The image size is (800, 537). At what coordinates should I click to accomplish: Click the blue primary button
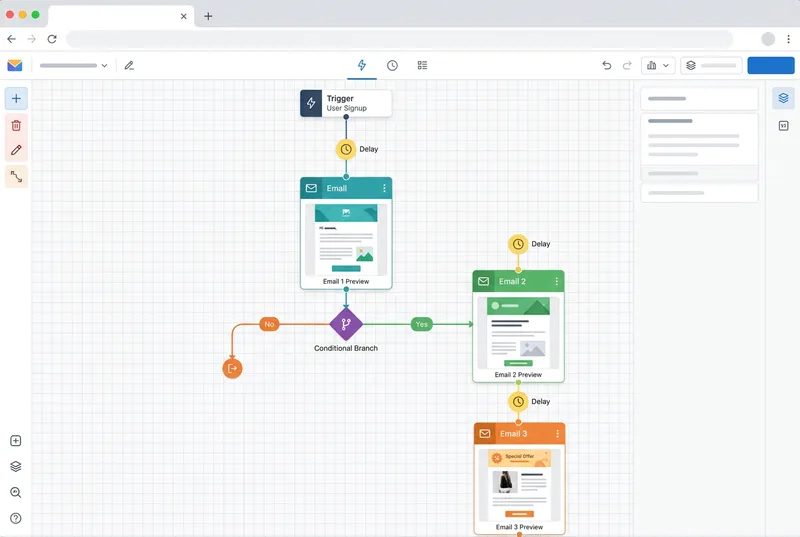tap(770, 65)
